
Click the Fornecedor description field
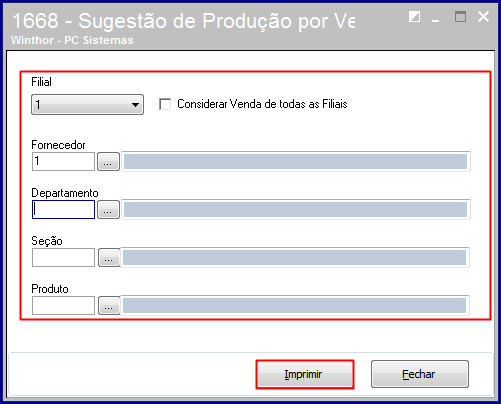296,162
